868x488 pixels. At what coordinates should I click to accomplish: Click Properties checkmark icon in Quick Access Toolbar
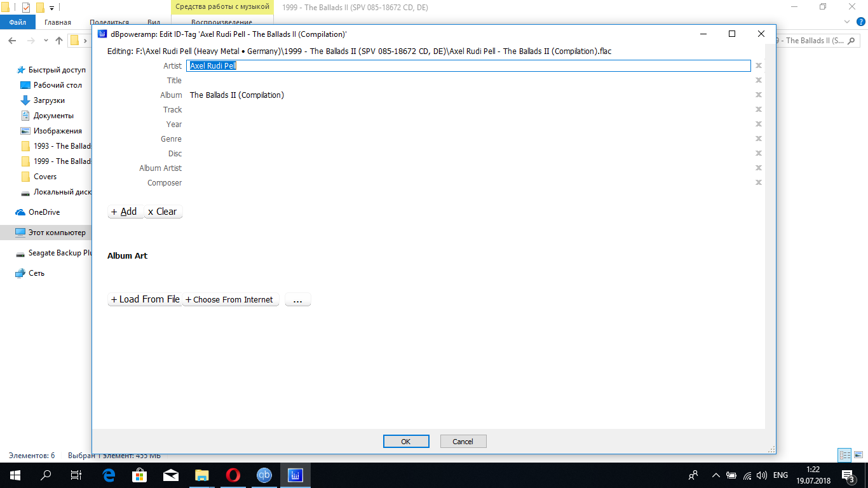[26, 8]
